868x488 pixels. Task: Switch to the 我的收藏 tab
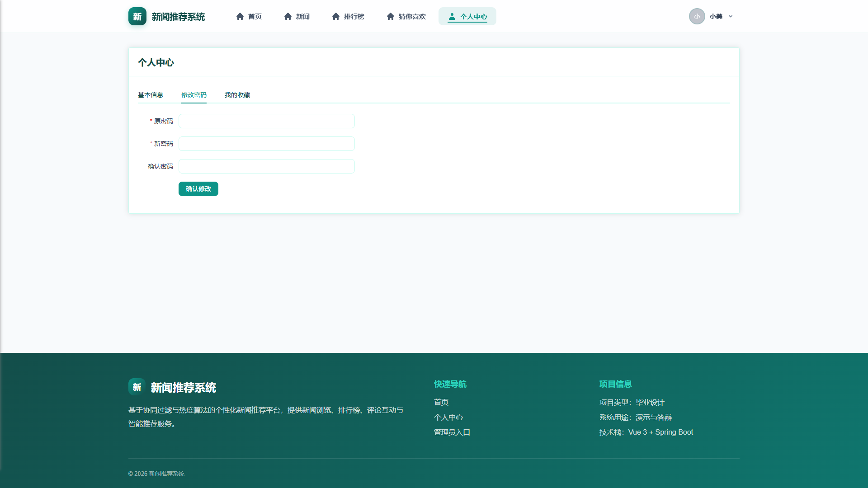tap(237, 95)
